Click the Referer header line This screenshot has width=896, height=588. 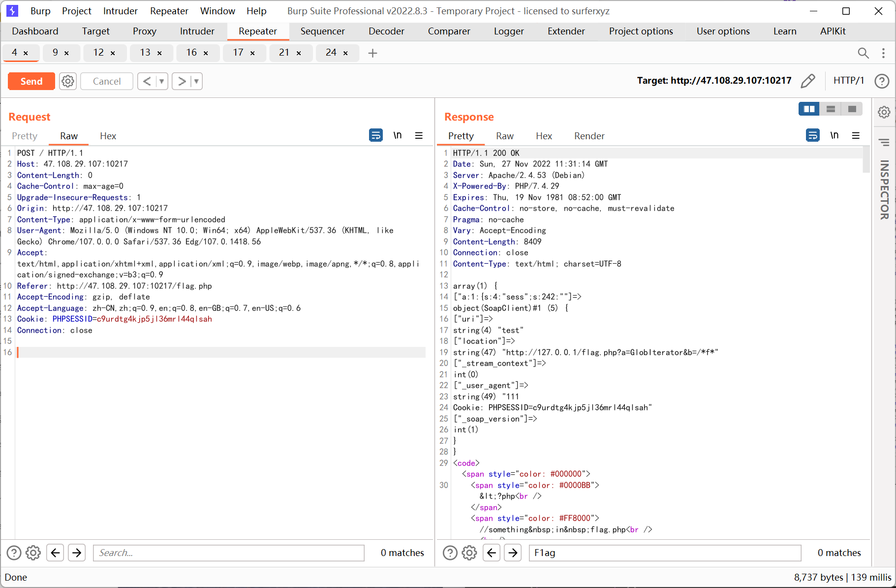[x=115, y=286]
